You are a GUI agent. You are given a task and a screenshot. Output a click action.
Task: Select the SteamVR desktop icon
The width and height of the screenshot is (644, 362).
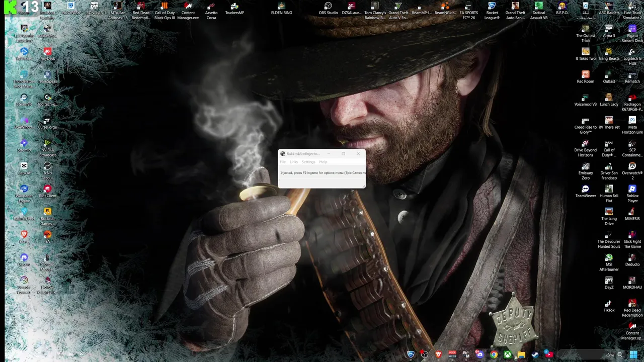[x=24, y=100]
